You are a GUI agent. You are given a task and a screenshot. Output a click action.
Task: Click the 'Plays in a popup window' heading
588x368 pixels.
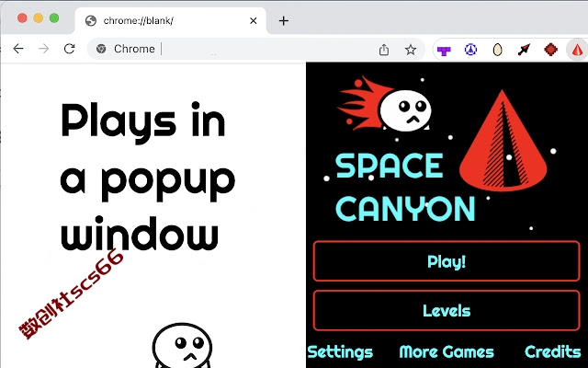point(147,177)
